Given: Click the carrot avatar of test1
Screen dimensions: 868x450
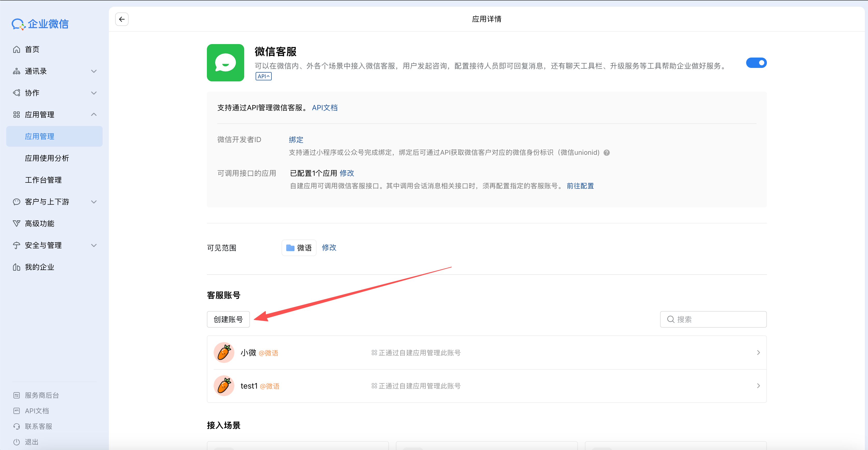Looking at the screenshot, I should click(x=224, y=386).
